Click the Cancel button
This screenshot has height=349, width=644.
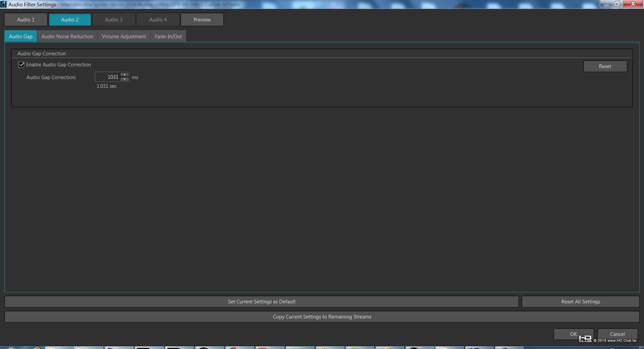pos(617,334)
